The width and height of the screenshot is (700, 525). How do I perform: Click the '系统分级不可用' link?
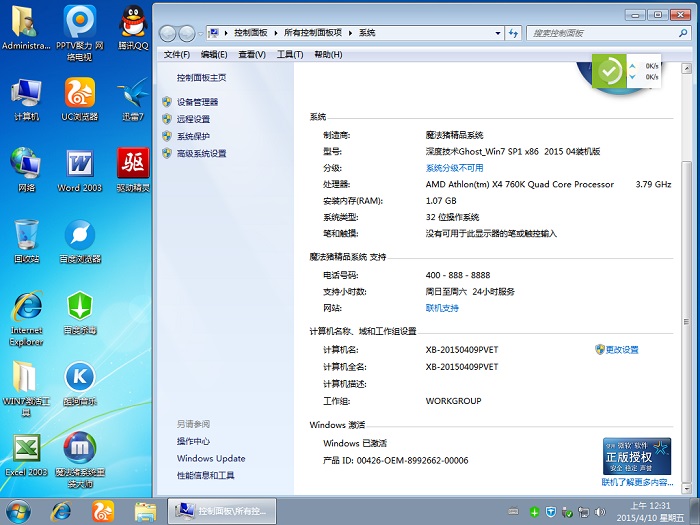454,168
